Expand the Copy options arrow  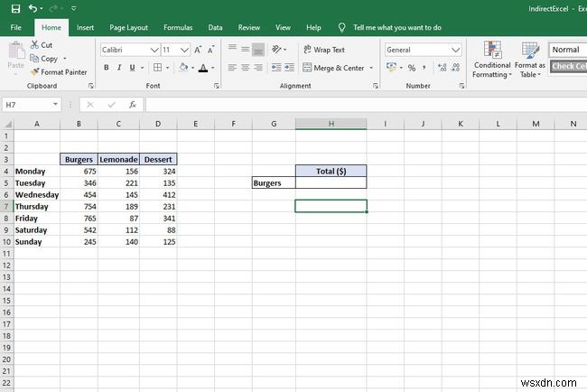point(65,59)
